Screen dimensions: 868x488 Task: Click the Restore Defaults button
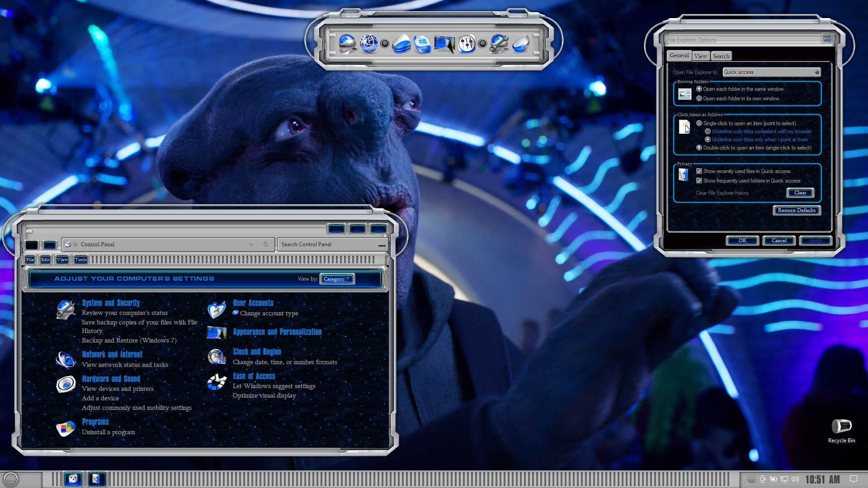point(797,211)
